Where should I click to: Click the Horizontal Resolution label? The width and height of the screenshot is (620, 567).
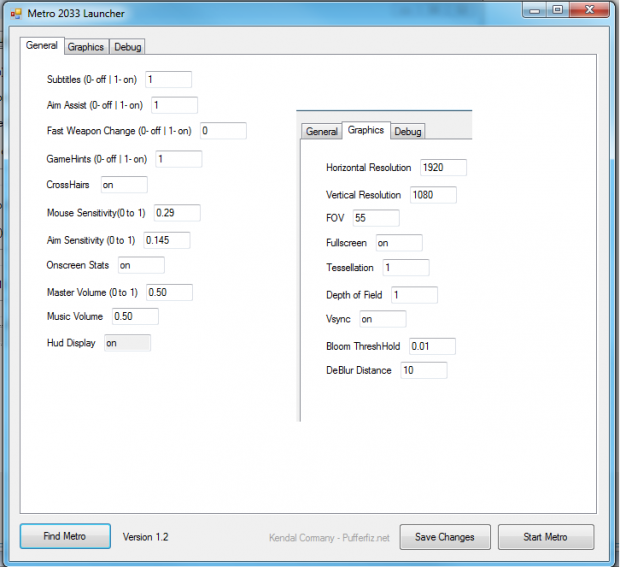point(369,168)
